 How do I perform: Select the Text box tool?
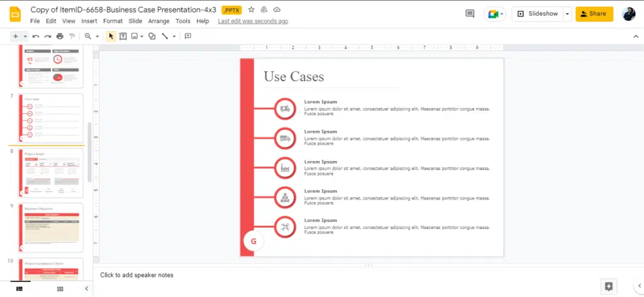(123, 36)
